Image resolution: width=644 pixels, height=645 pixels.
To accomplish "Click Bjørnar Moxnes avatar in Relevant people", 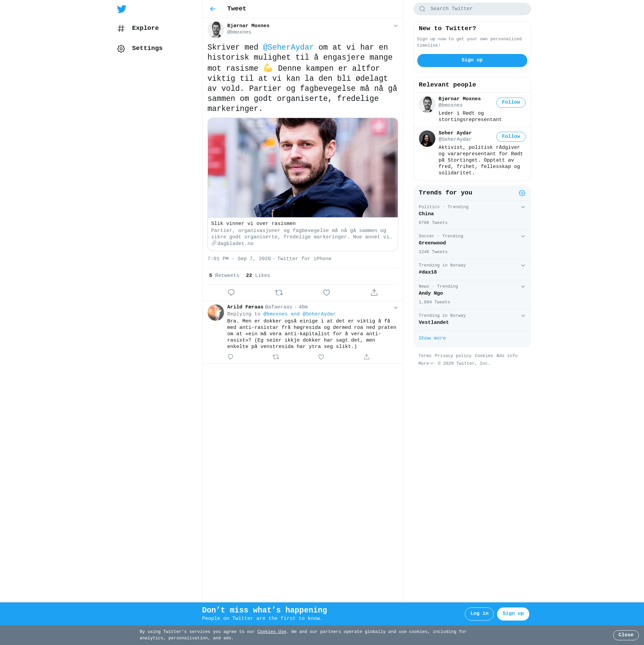I will pyautogui.click(x=427, y=104).
